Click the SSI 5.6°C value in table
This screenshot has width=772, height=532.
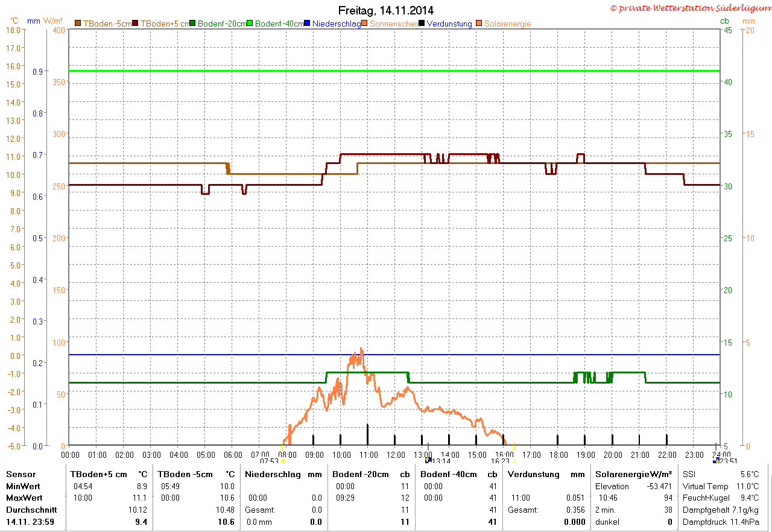pos(721,474)
